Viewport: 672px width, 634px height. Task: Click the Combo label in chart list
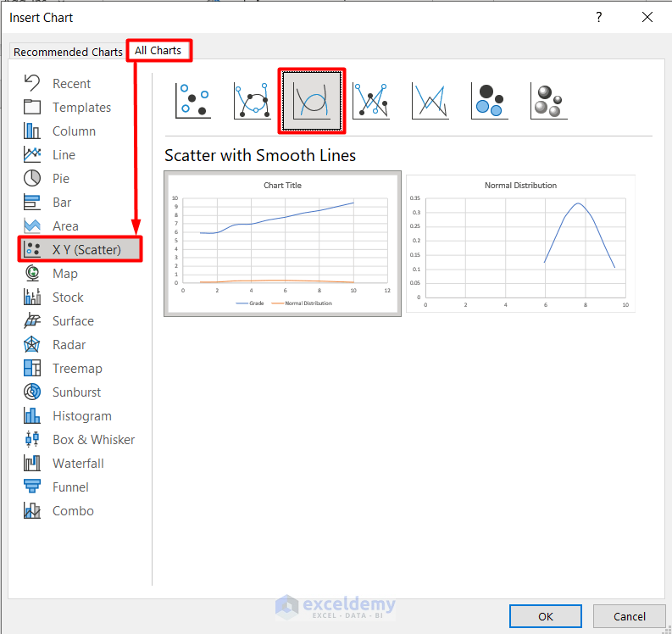(x=73, y=511)
